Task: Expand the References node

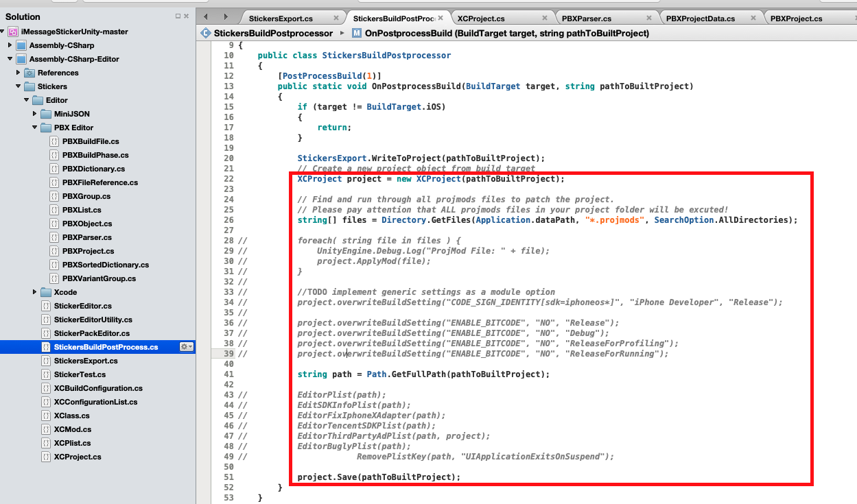Action: coord(19,73)
